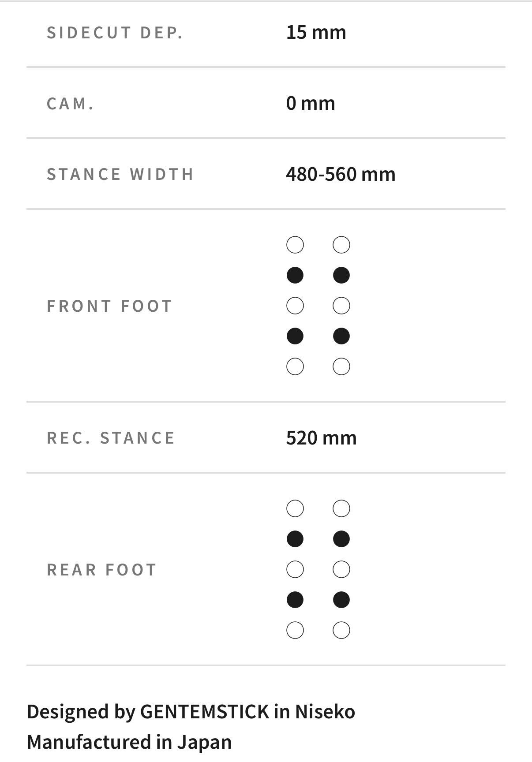Click the SIDECUT DEP. label
Image resolution: width=532 pixels, height=762 pixels.
115,33
